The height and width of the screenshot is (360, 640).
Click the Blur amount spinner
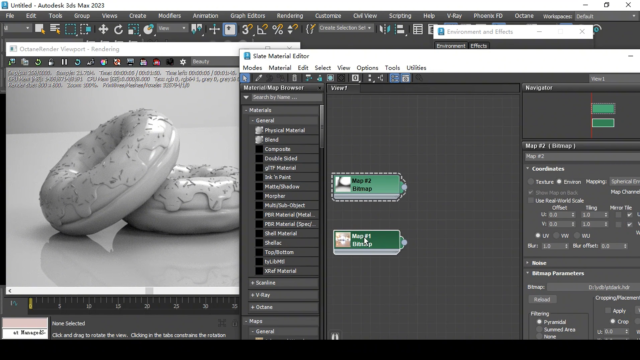[x=566, y=246]
